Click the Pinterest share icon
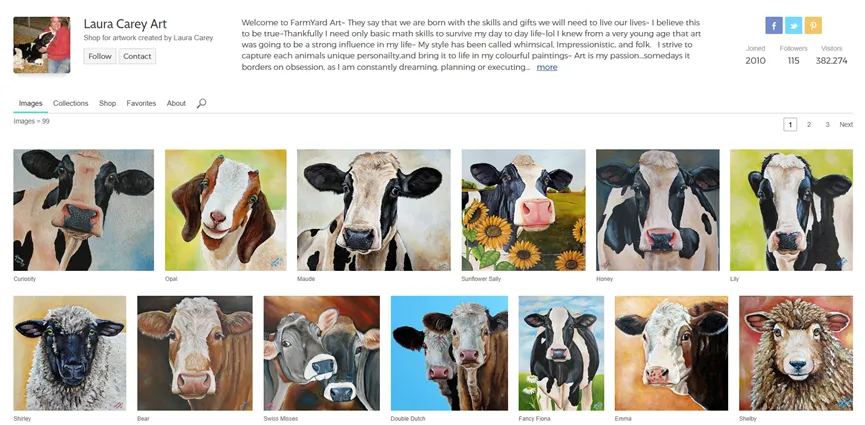 click(813, 26)
